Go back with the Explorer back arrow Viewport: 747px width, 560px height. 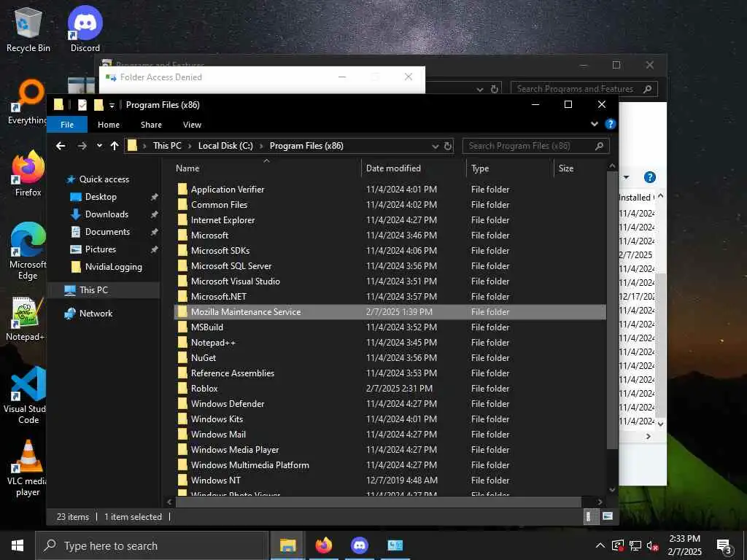[61, 146]
